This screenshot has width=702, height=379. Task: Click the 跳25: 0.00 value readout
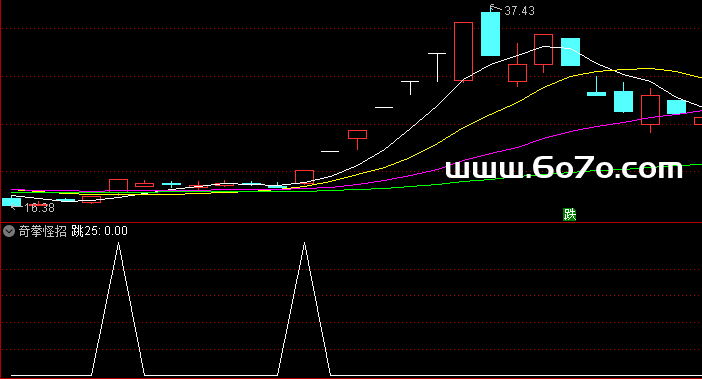click(x=99, y=231)
